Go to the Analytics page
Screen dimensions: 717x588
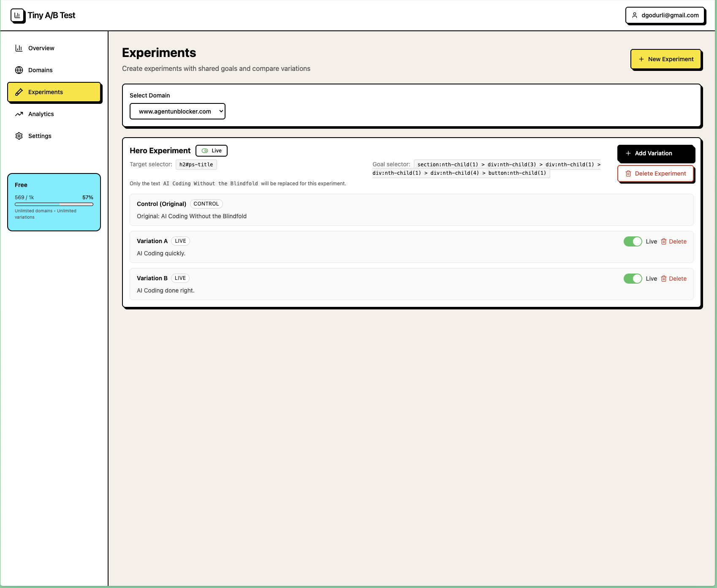click(41, 114)
